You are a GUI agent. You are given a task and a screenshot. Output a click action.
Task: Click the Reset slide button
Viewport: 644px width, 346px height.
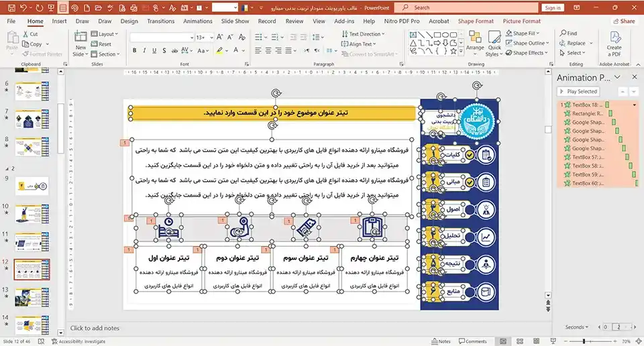click(101, 44)
